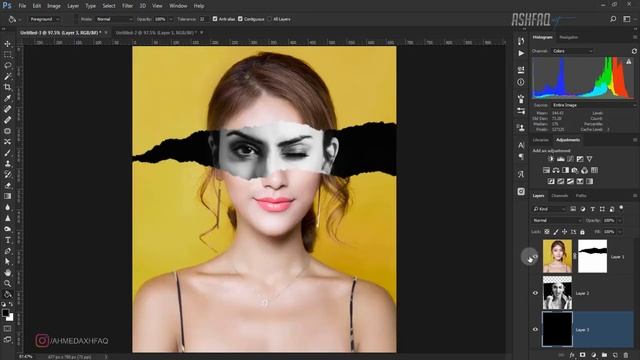Image resolution: width=640 pixels, height=360 pixels.
Task: Switch to the Paths tab
Action: [581, 196]
